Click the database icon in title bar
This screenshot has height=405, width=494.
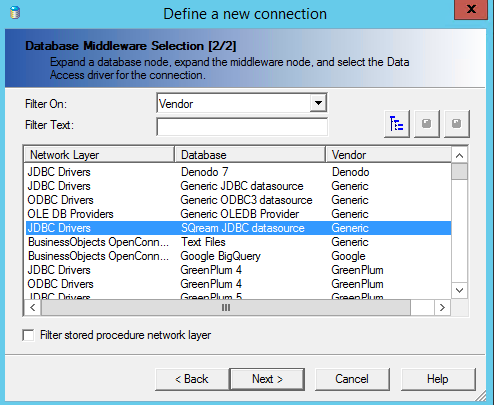[15, 13]
